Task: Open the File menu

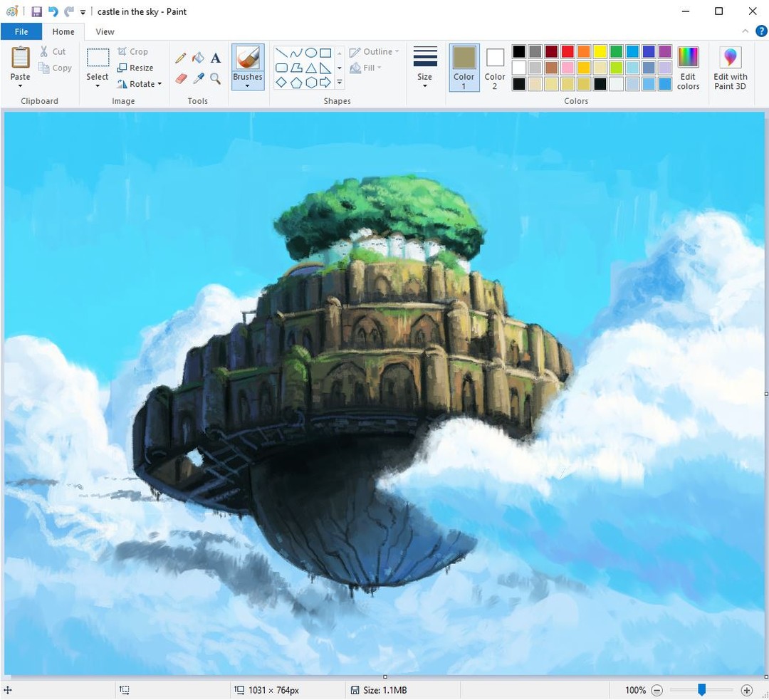Action: pyautogui.click(x=21, y=31)
